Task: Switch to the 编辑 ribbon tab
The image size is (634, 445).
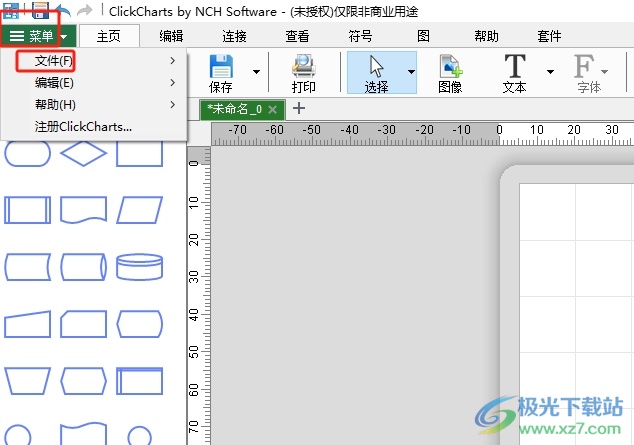Action: pos(171,36)
